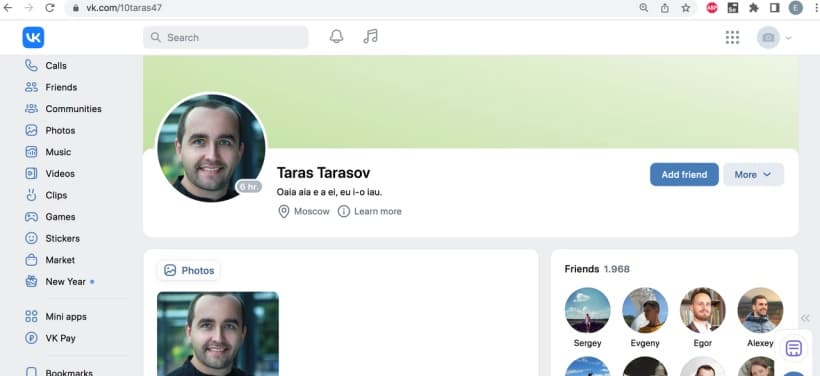Click the Music icon in sidebar
Image resolution: width=820 pixels, height=376 pixels.
click(x=31, y=152)
